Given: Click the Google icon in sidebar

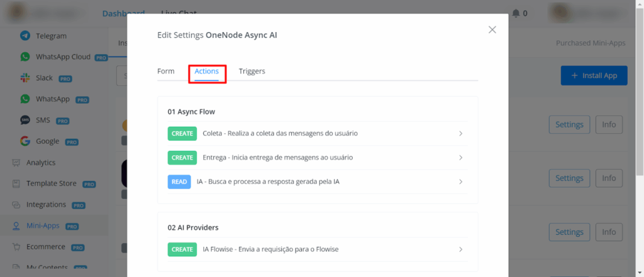Looking at the screenshot, I should coord(25,141).
